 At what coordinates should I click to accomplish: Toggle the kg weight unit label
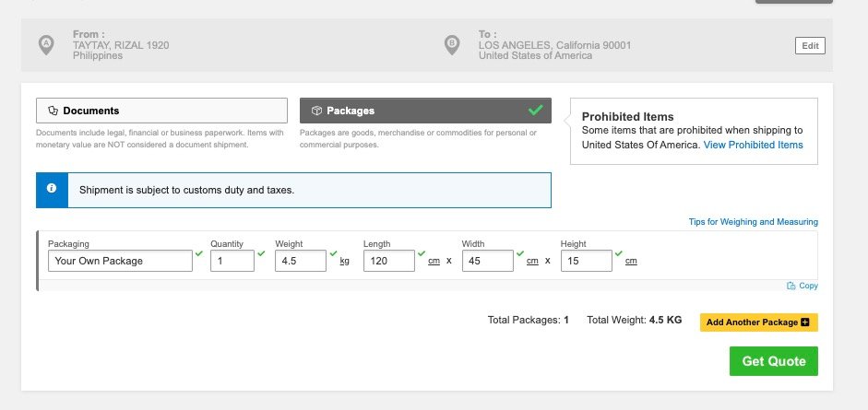[344, 262]
